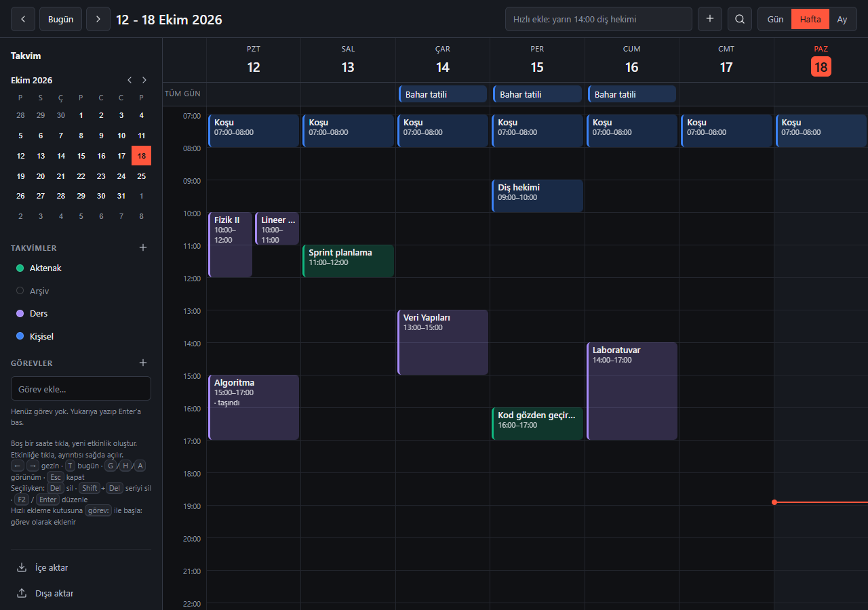Go to previous week with header arrow
The height and width of the screenshot is (610, 868).
[x=23, y=19]
